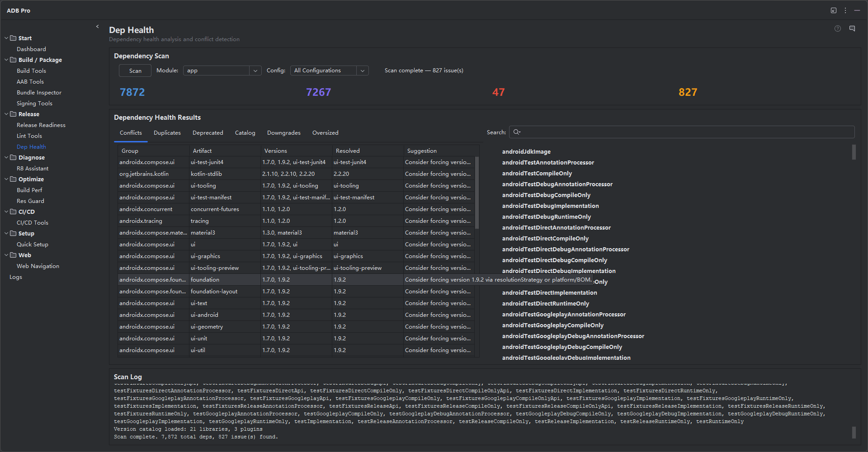This screenshot has width=868, height=452.
Task: Click the Scan button
Action: pos(135,71)
